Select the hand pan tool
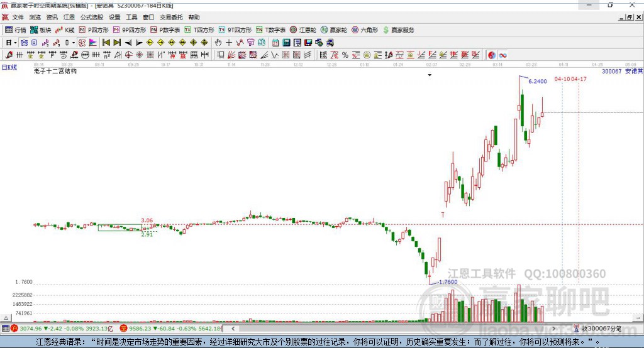Screen dimensions: 644x348 [x=218, y=43]
